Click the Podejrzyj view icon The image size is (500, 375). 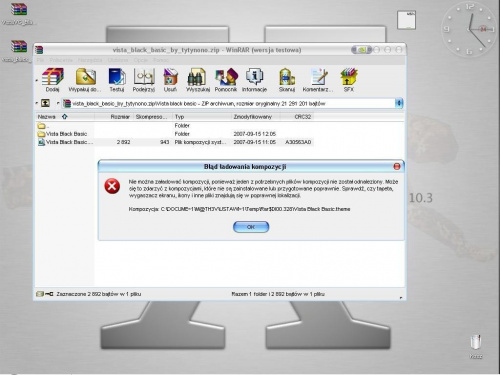click(144, 80)
